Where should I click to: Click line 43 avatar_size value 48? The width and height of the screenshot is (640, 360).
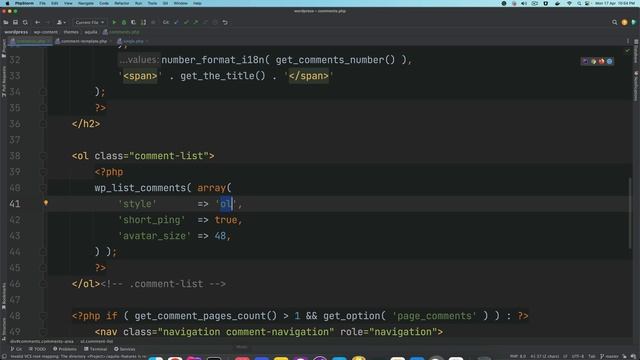click(x=220, y=236)
